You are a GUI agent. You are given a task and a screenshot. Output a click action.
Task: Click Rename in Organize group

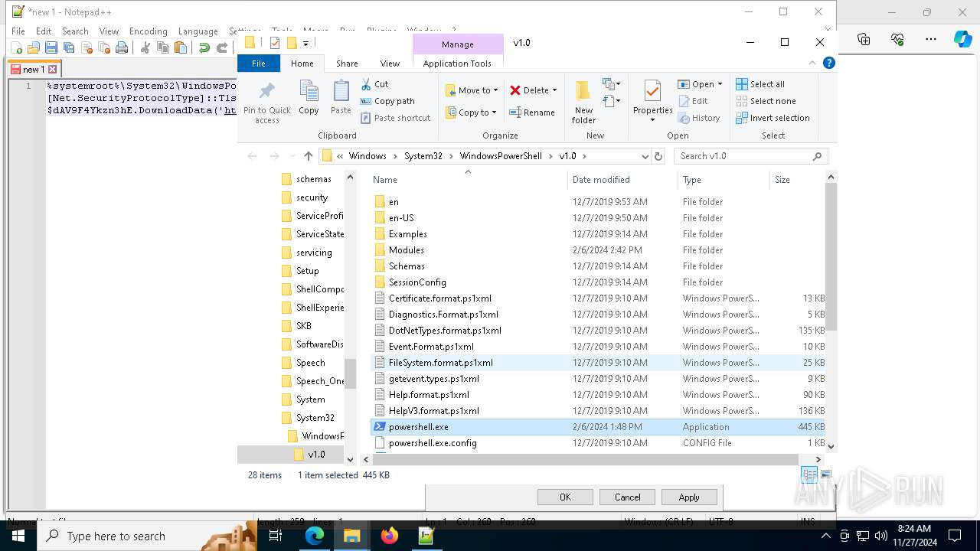533,112
